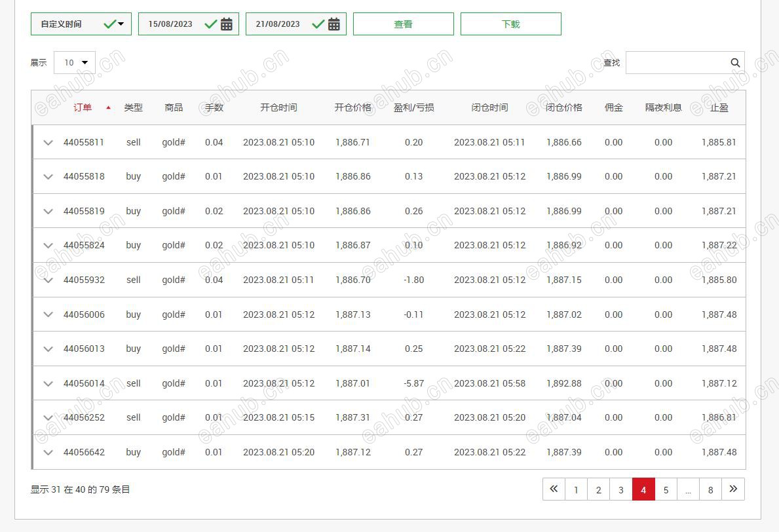Viewport: 779px width, 532px height.
Task: Click order number 44056252
Action: [84, 418]
